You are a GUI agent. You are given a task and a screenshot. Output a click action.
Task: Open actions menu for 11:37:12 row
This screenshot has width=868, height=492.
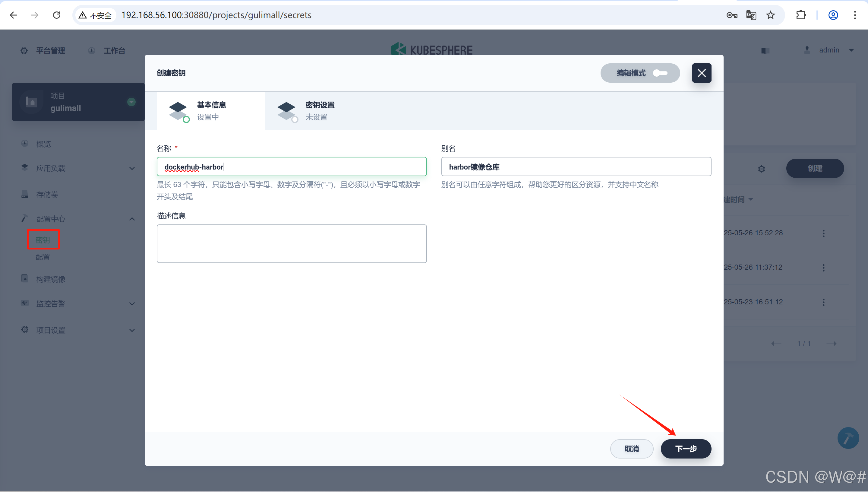(823, 268)
